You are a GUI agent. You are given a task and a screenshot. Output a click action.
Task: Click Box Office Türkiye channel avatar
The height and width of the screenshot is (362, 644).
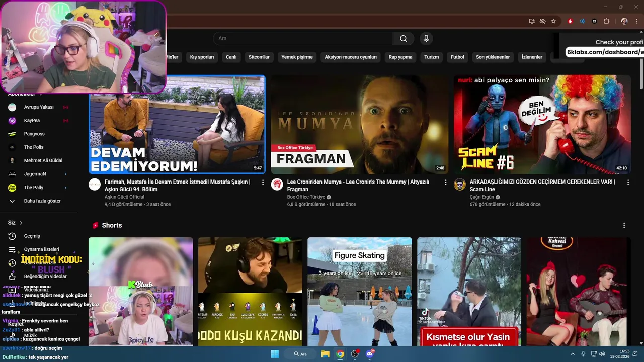277,185
